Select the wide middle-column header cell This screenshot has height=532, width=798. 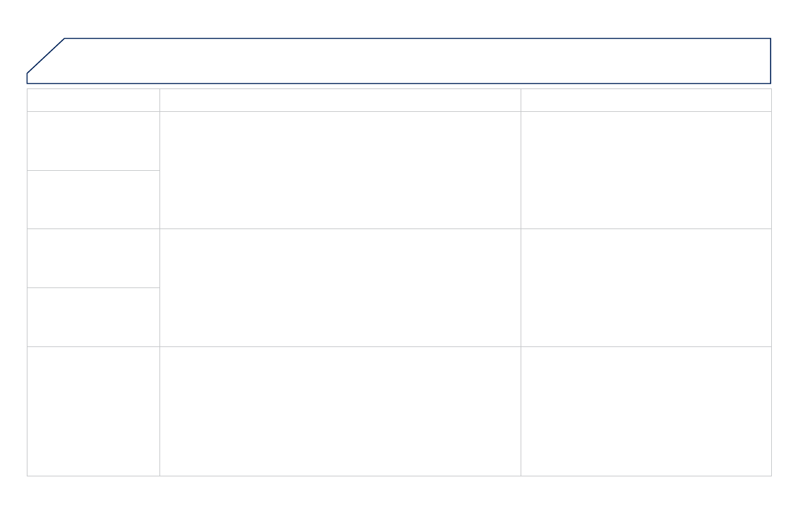click(340, 100)
